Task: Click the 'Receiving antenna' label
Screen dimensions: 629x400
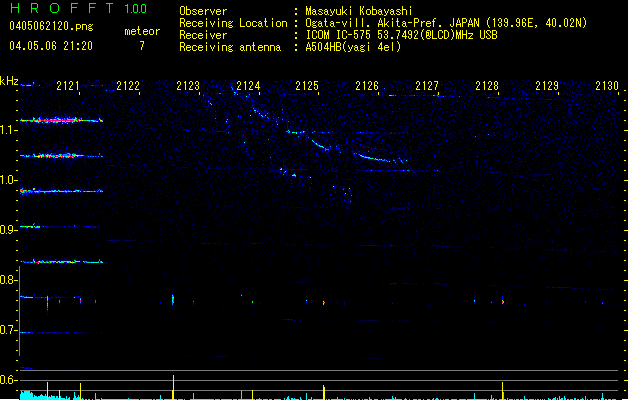Action: click(230, 47)
